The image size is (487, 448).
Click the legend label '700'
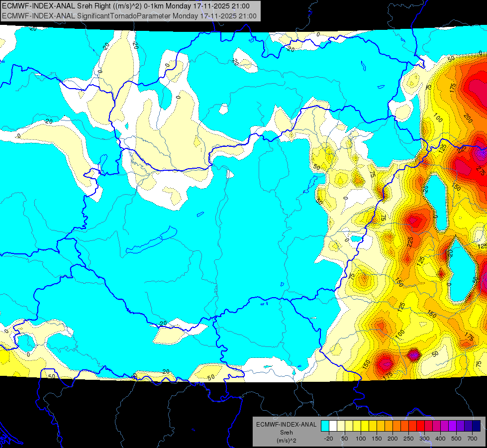coord(473,439)
